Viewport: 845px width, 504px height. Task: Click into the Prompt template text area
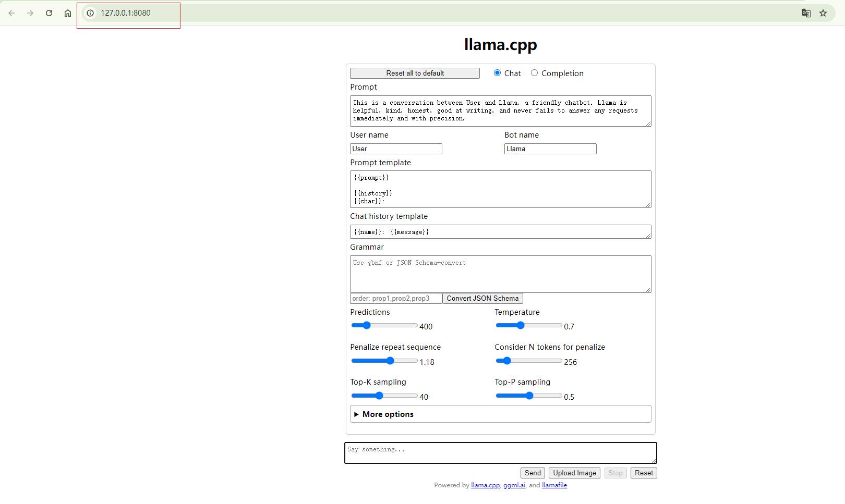pyautogui.click(x=501, y=189)
